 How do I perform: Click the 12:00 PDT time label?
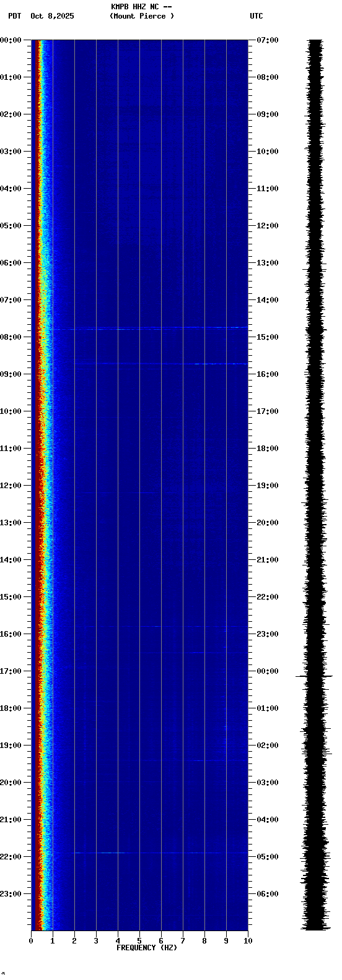[x=11, y=486]
